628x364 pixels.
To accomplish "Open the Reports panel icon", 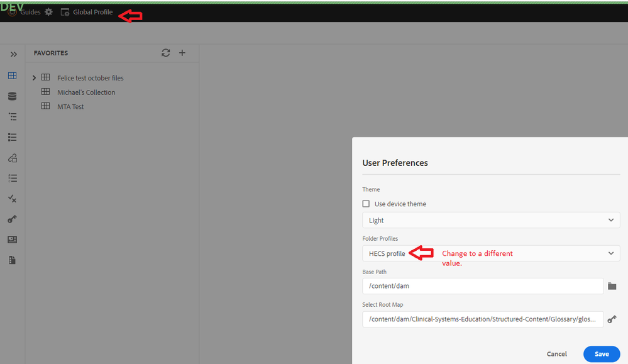I will (12, 240).
